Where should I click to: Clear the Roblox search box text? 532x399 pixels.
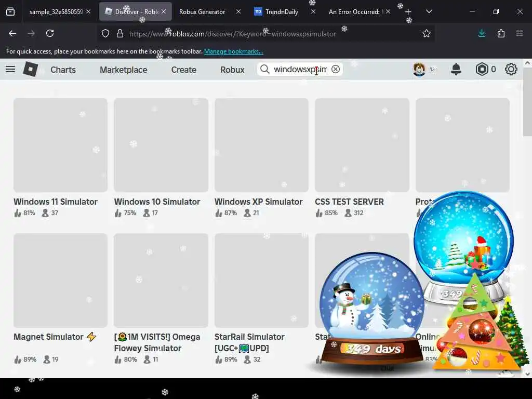tap(336, 69)
